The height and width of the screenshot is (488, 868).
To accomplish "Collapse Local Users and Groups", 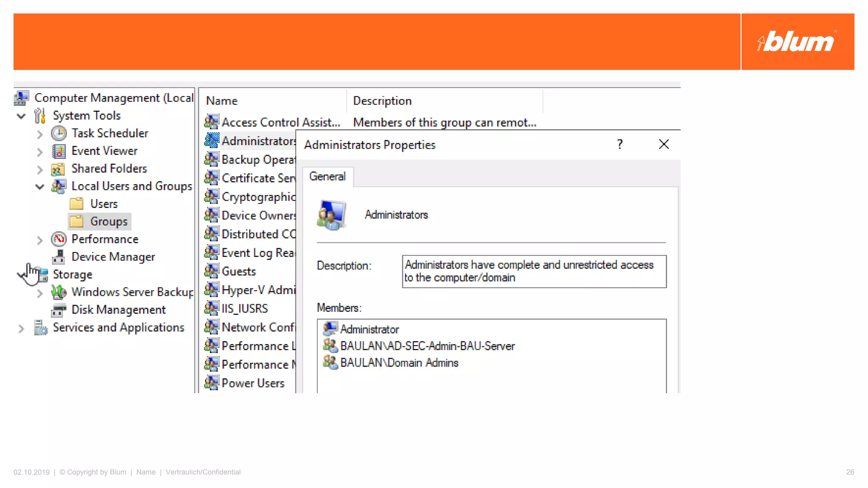I will pos(40,187).
